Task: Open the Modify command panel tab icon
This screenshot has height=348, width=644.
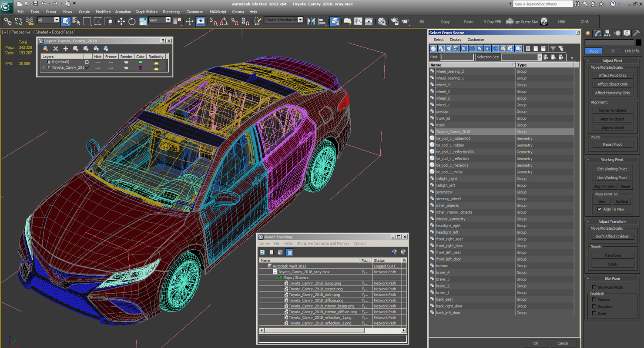Action: (x=598, y=33)
